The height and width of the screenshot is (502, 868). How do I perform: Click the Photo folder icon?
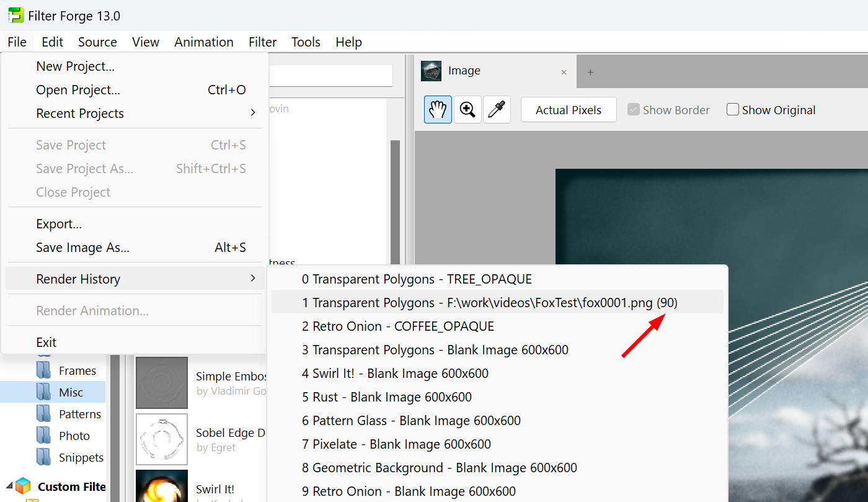click(x=43, y=436)
